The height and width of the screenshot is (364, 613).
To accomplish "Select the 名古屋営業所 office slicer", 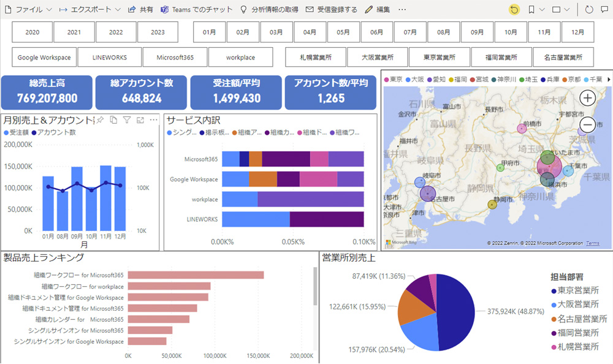I will (x=563, y=58).
